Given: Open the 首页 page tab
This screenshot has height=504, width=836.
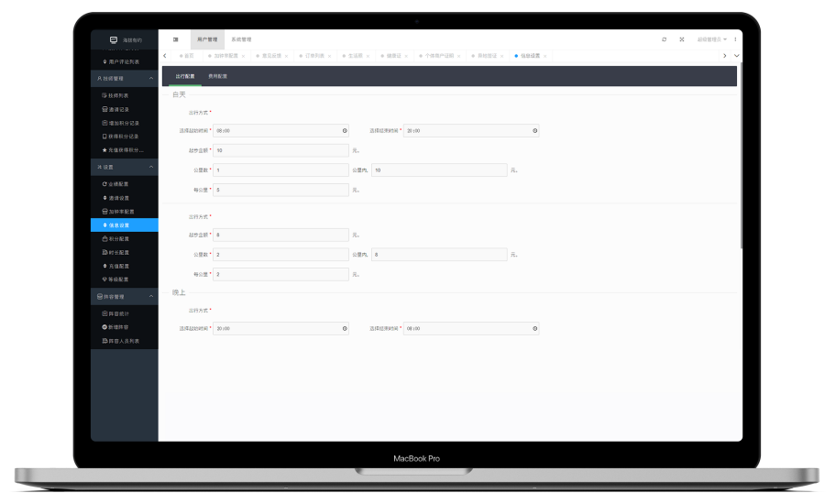Looking at the screenshot, I should tap(188, 56).
